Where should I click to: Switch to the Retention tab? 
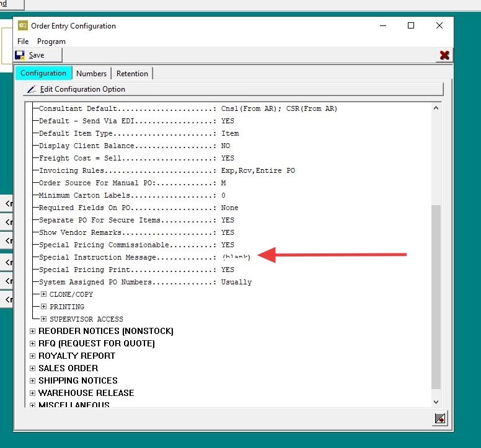coord(132,74)
